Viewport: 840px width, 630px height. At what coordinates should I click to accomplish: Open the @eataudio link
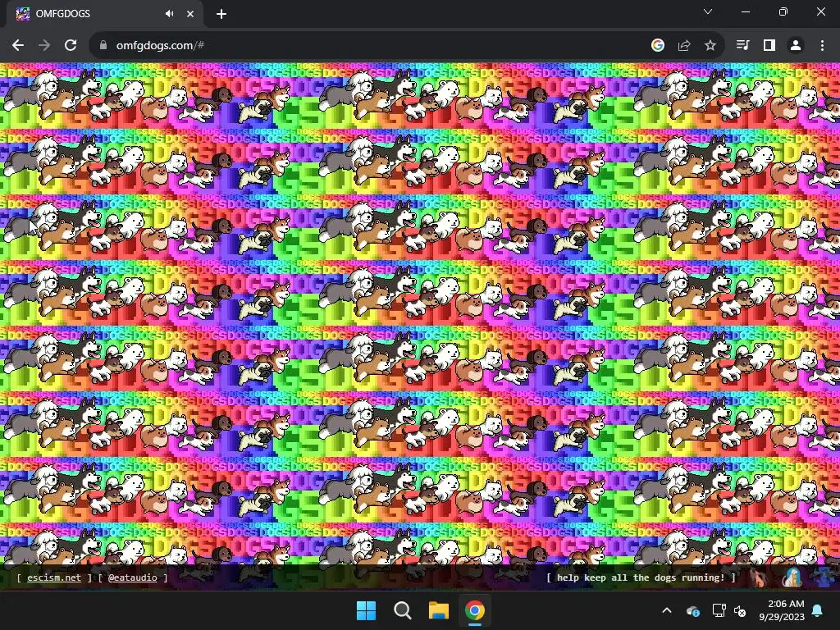click(133, 577)
